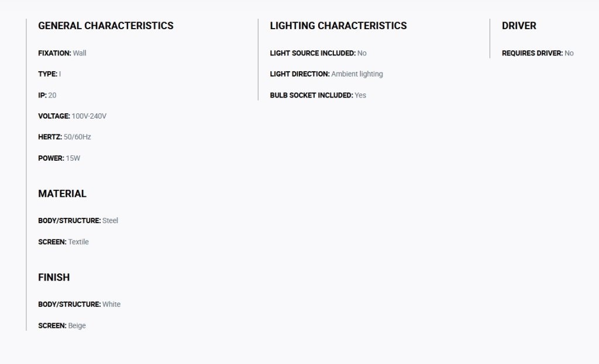Click Requires Driver: No entry
The image size is (599, 364).
pos(538,53)
